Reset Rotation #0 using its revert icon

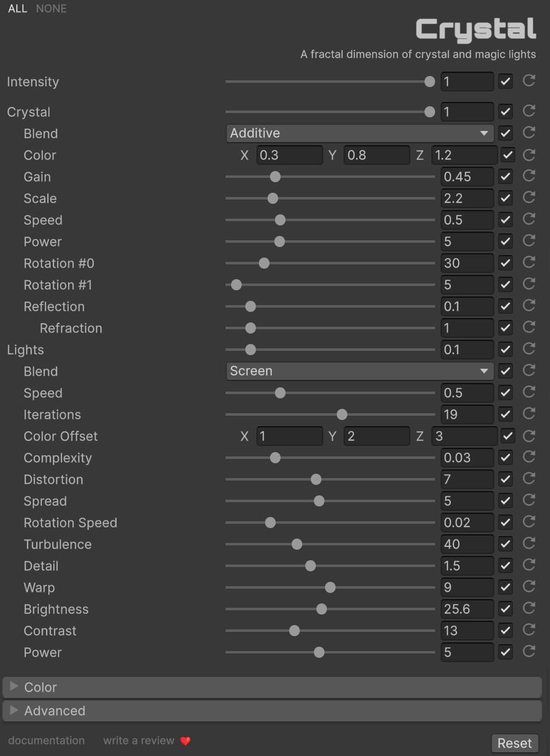[x=529, y=262]
